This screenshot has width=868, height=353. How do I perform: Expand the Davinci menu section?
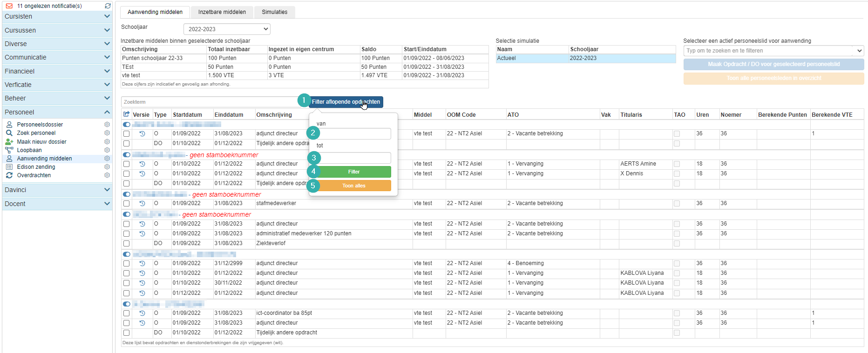point(57,190)
